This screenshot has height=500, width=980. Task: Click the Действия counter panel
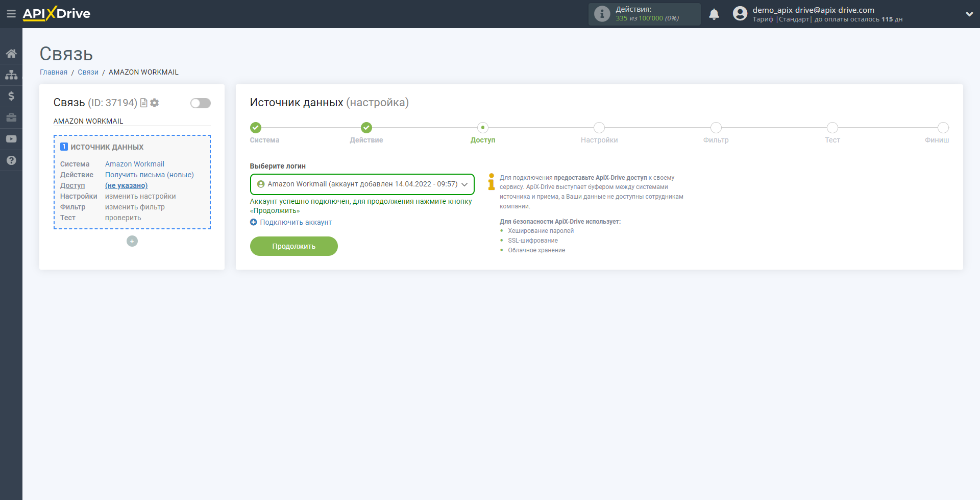644,14
